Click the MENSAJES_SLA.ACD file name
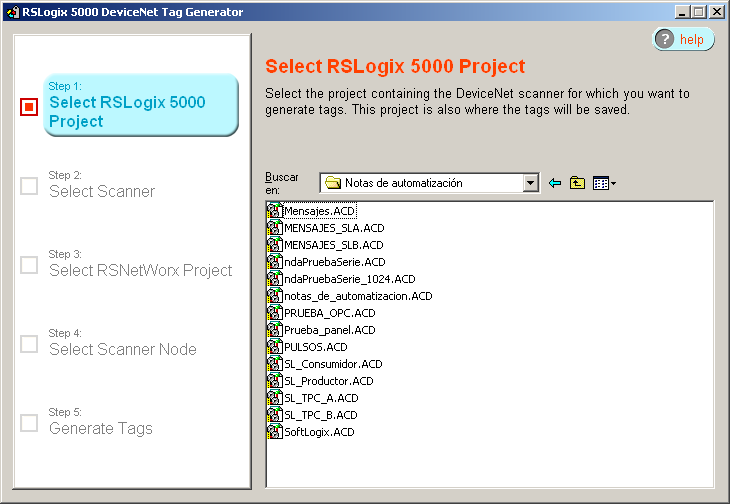Screen dimensions: 730x504 point(334,228)
